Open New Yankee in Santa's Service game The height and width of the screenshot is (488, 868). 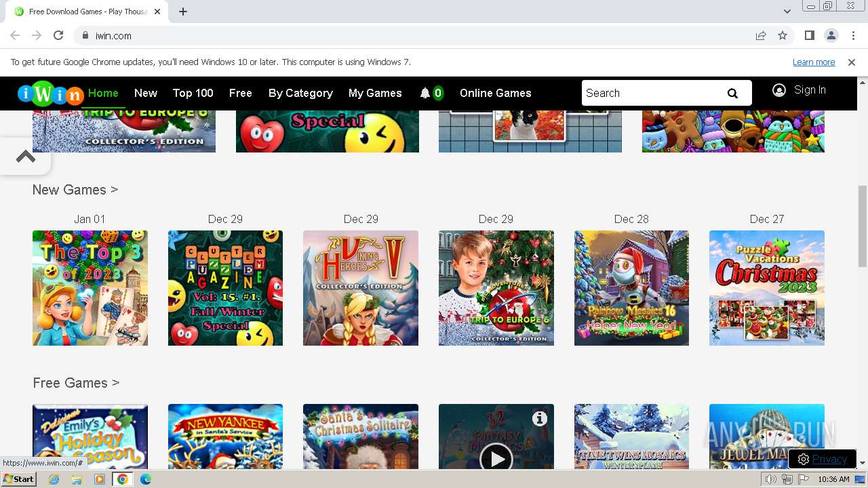(225, 436)
